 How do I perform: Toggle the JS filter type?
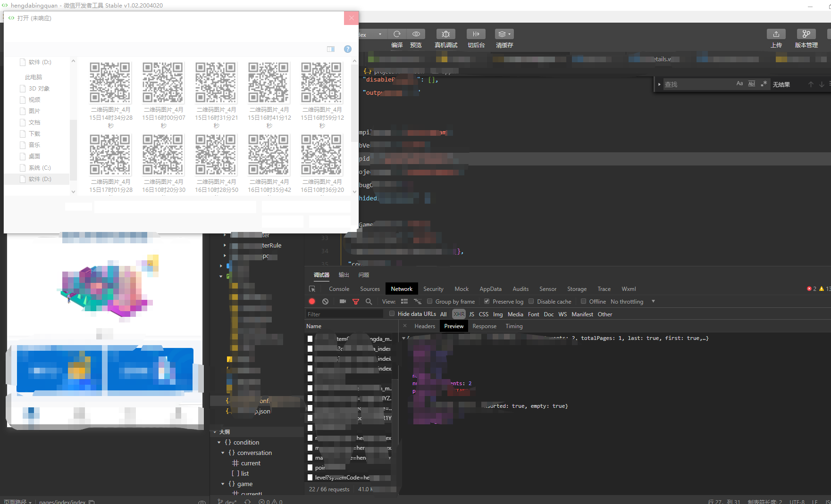point(471,314)
